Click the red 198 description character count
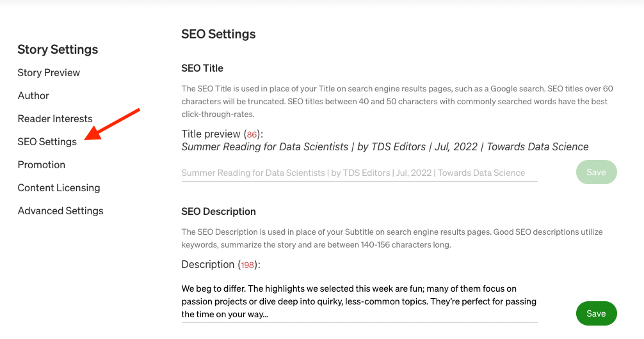Screen dimensions: 644x339 tap(247, 265)
